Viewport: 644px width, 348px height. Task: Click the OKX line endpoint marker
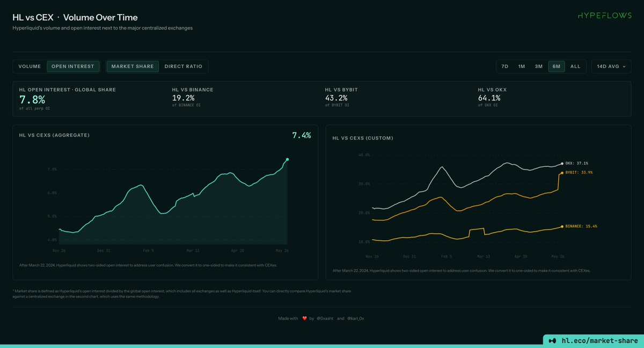coord(562,164)
